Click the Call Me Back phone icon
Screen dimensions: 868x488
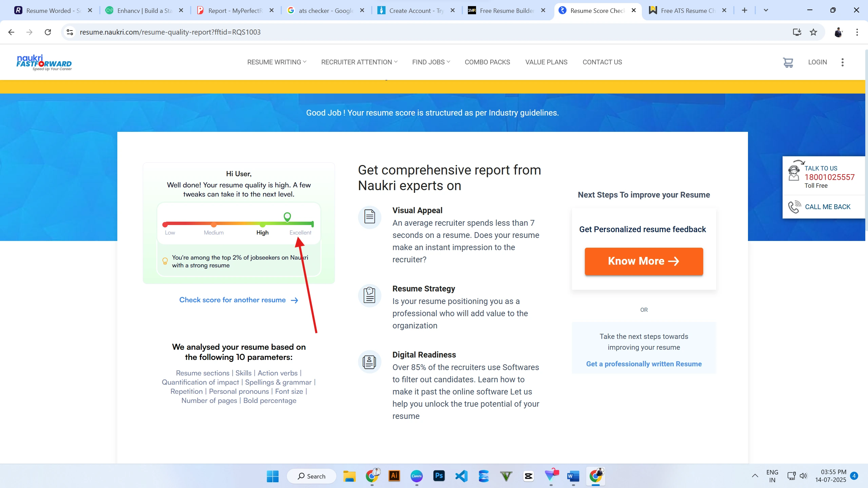pyautogui.click(x=794, y=207)
